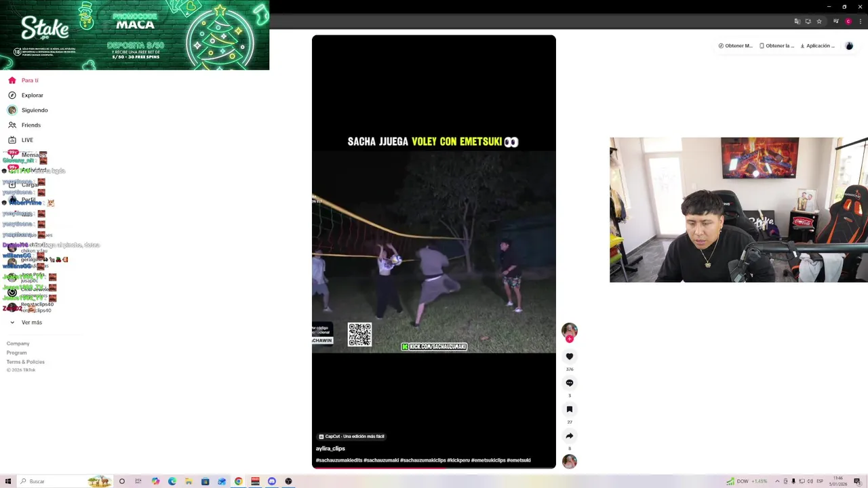Open Copilot from the taskbar
Screen dimensions: 868x488
(x=155, y=481)
